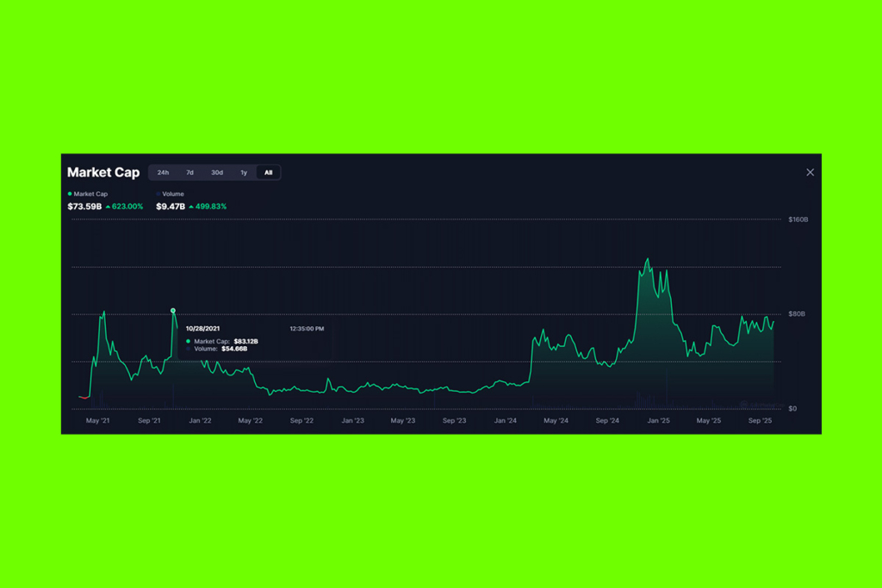Click the green dot inside the tooltip
This screenshot has width=882, height=588.
188,341
